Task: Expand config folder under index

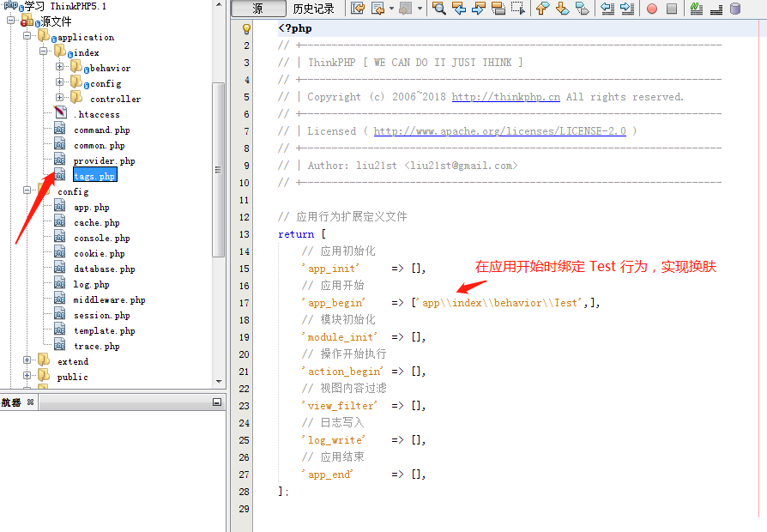Action: coord(59,82)
